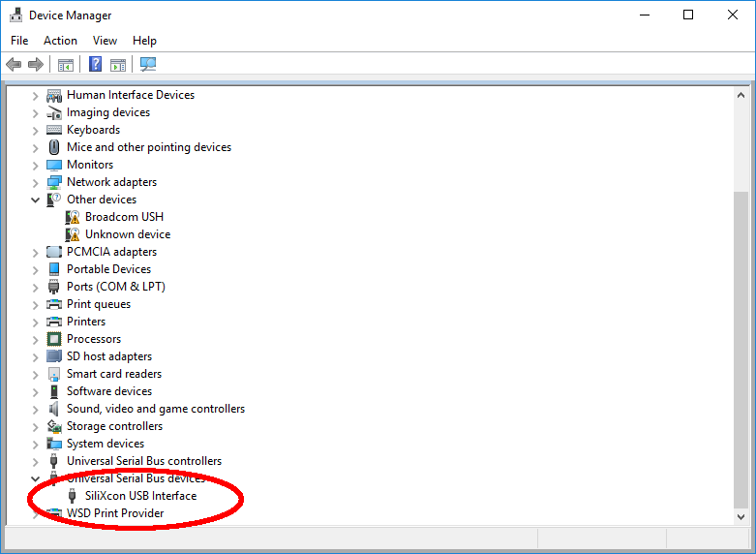756x554 pixels.
Task: Click the Broadcom USH warning icon
Action: point(73,217)
